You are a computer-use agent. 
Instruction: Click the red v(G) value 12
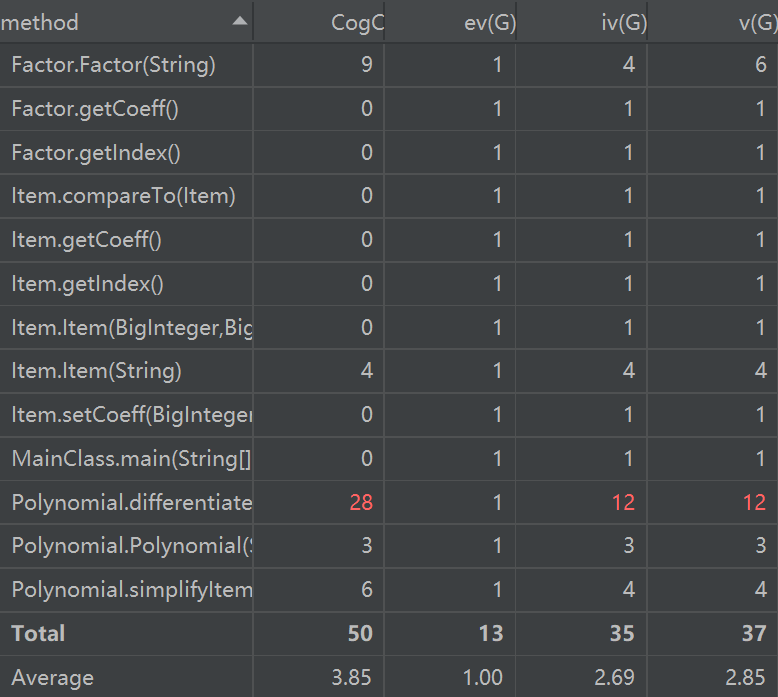click(x=755, y=503)
